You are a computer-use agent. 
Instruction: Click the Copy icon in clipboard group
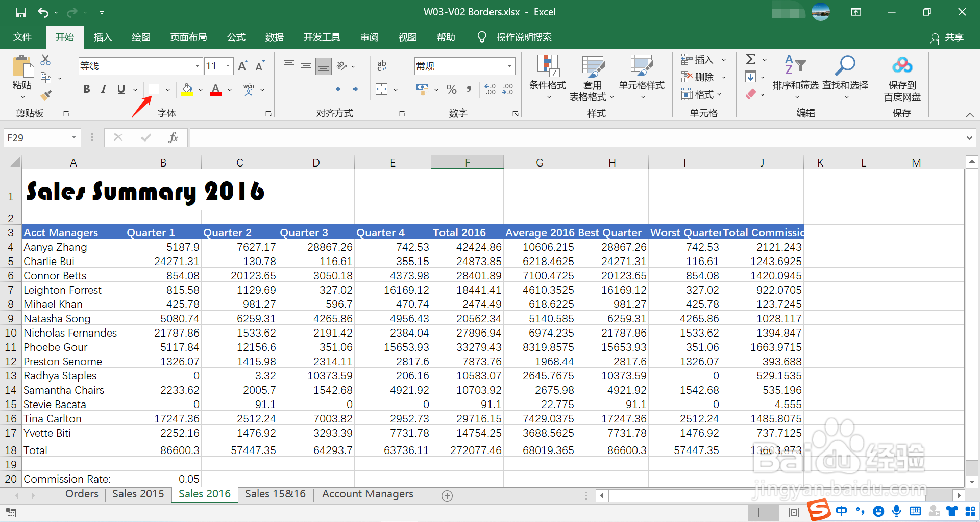[46, 78]
